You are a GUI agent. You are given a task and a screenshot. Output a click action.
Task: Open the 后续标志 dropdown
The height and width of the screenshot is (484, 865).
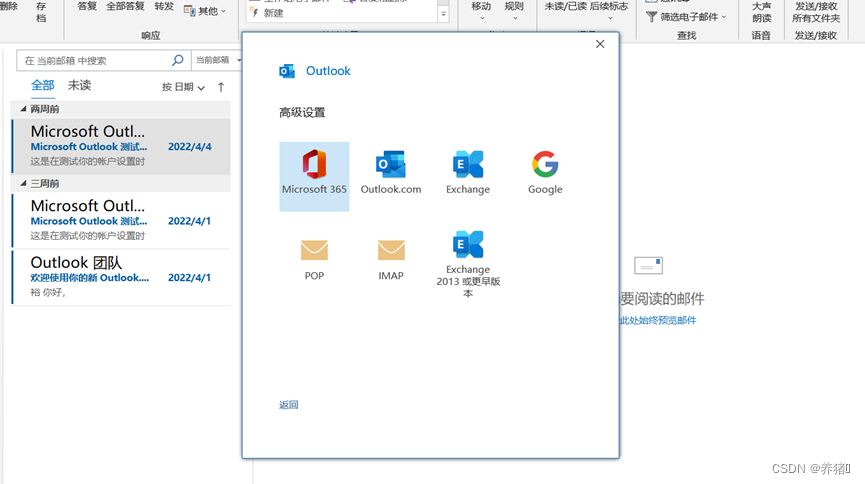click(x=609, y=11)
